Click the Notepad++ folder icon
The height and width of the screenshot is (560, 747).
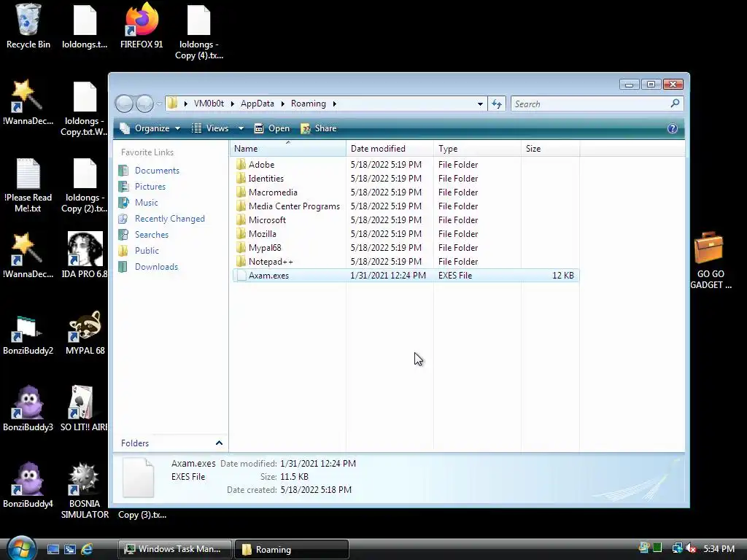tap(241, 262)
